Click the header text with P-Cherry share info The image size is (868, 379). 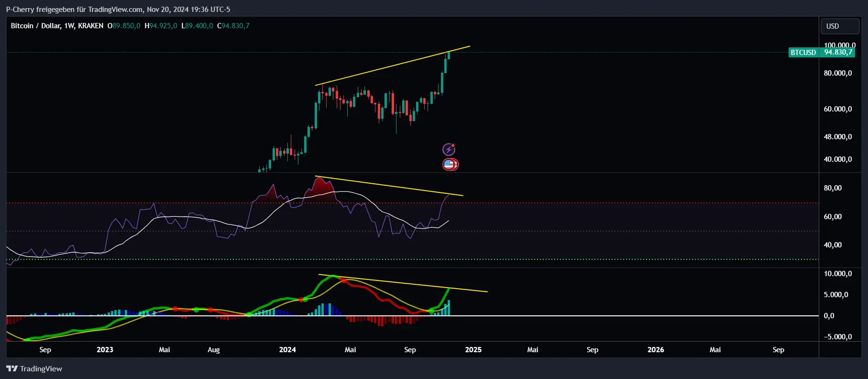pyautogui.click(x=118, y=9)
